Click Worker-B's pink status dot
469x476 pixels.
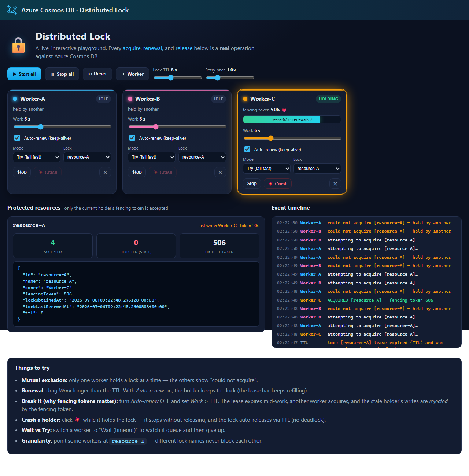pos(130,99)
